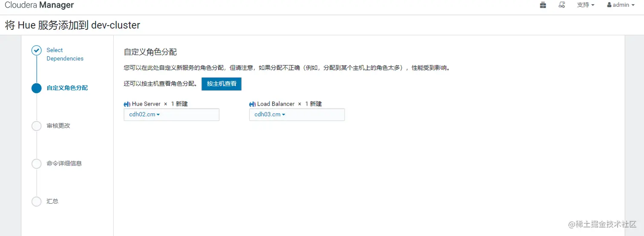
Task: Select the 自定义角色分配 wizard step
Action: point(67,88)
